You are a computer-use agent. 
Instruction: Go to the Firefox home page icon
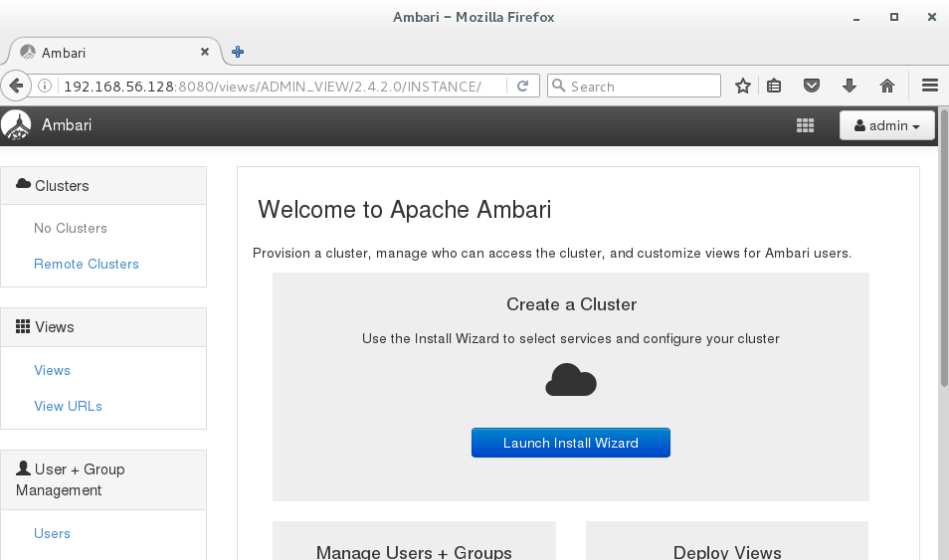coord(887,87)
